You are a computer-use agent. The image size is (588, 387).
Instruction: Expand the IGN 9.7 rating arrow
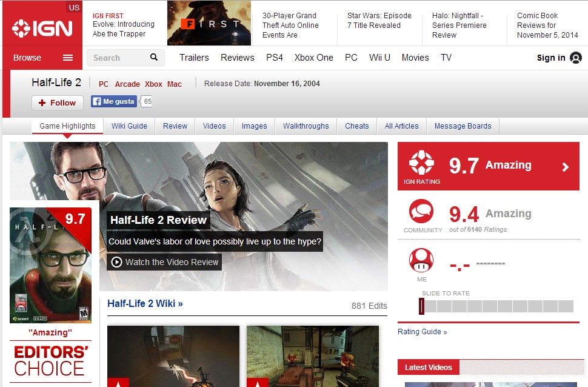566,167
